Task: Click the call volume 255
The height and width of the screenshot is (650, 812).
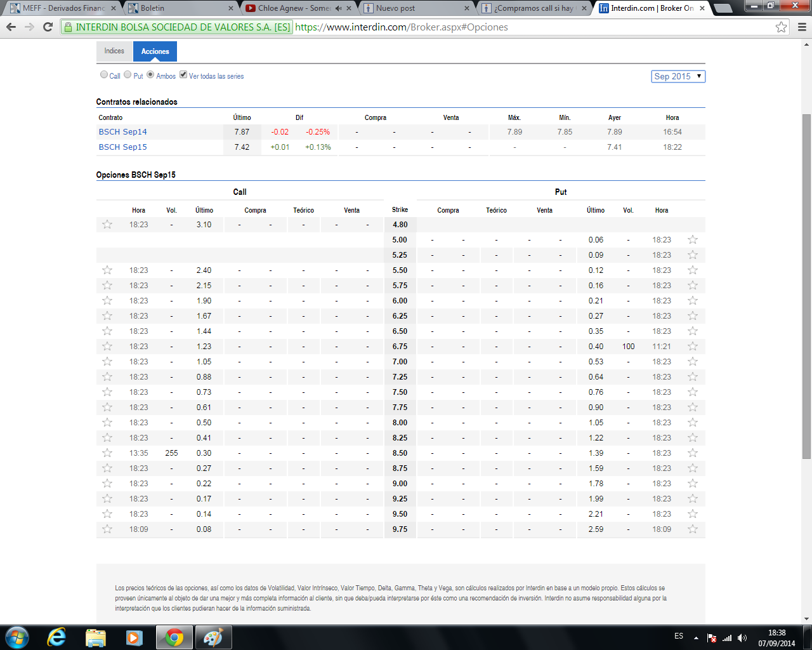Action: click(171, 453)
